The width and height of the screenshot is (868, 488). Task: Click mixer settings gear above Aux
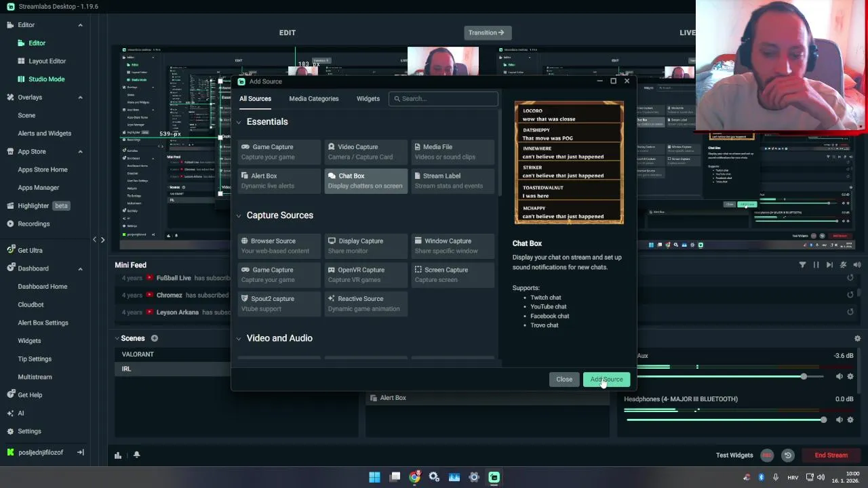tap(857, 338)
